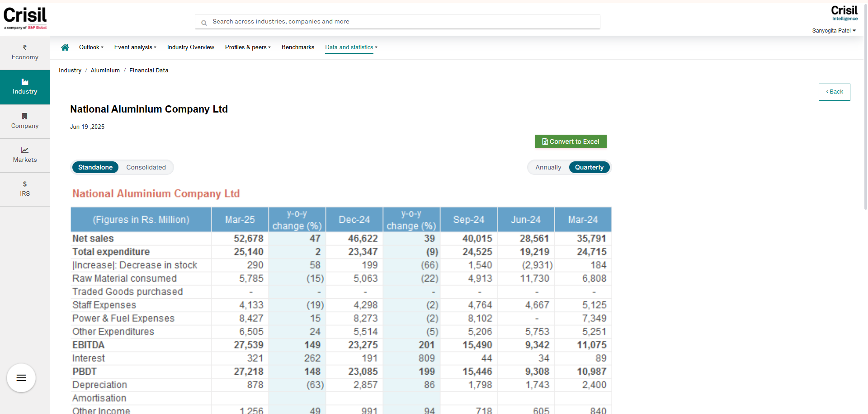This screenshot has width=868, height=414.
Task: Select the Quarterly period toggle
Action: (x=589, y=167)
